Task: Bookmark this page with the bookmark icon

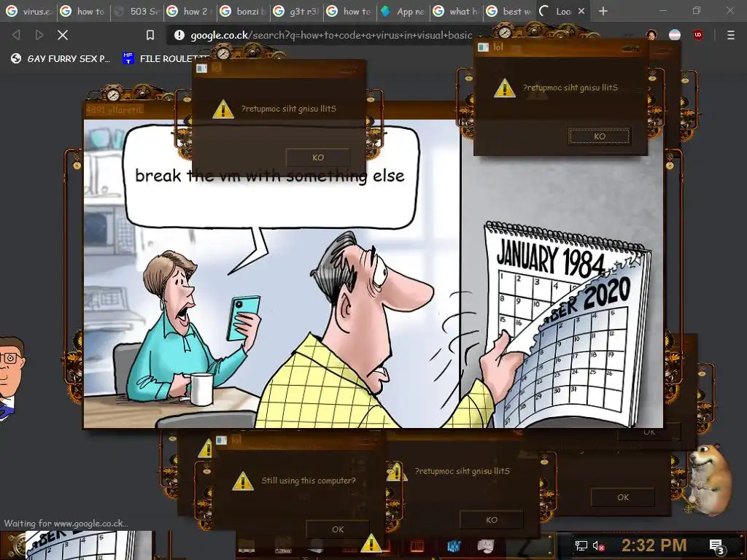Action: click(x=150, y=35)
